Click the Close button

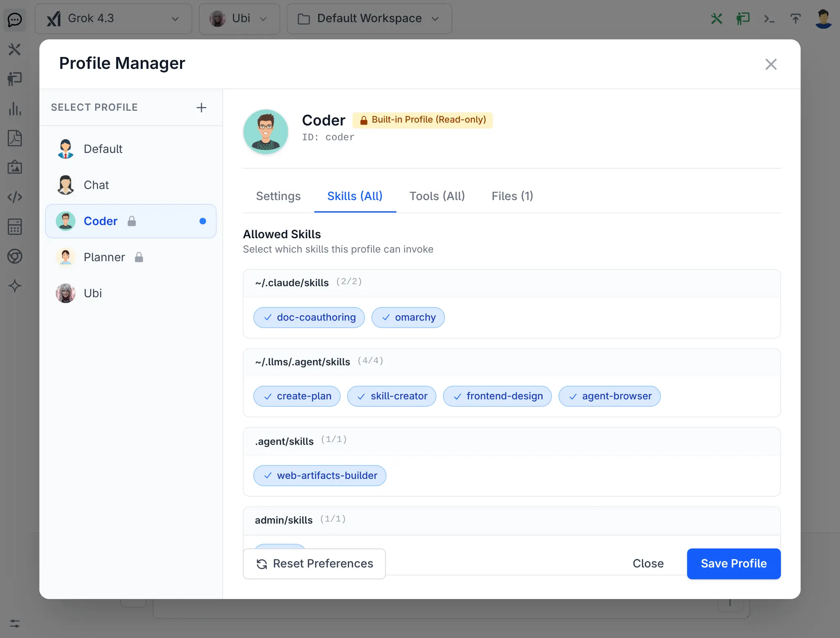(648, 564)
